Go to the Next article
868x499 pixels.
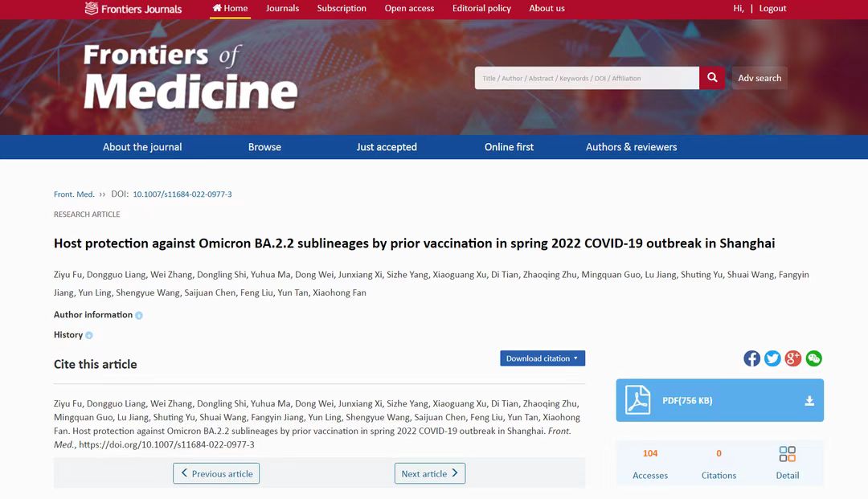pyautogui.click(x=429, y=473)
